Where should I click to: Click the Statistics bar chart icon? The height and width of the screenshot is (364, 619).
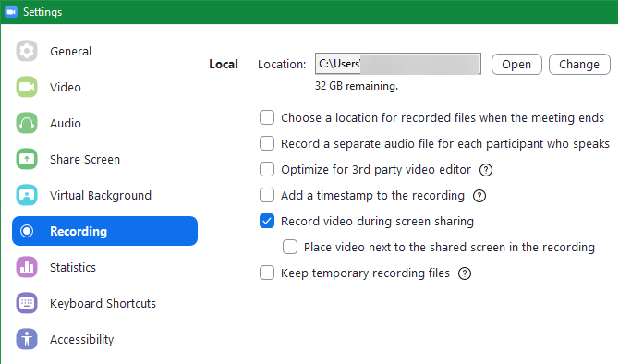pyautogui.click(x=27, y=267)
